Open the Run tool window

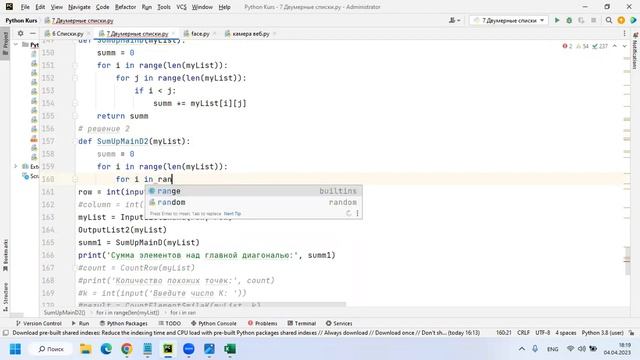(x=80, y=323)
